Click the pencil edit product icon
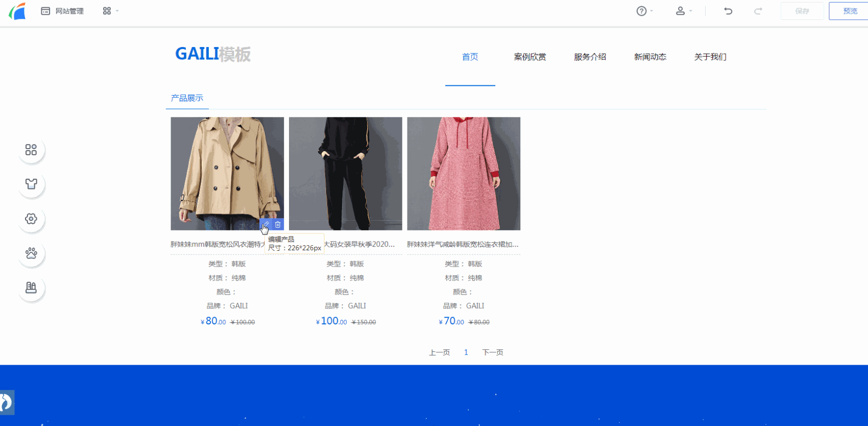Viewport: 868px width, 426px height. [266, 225]
